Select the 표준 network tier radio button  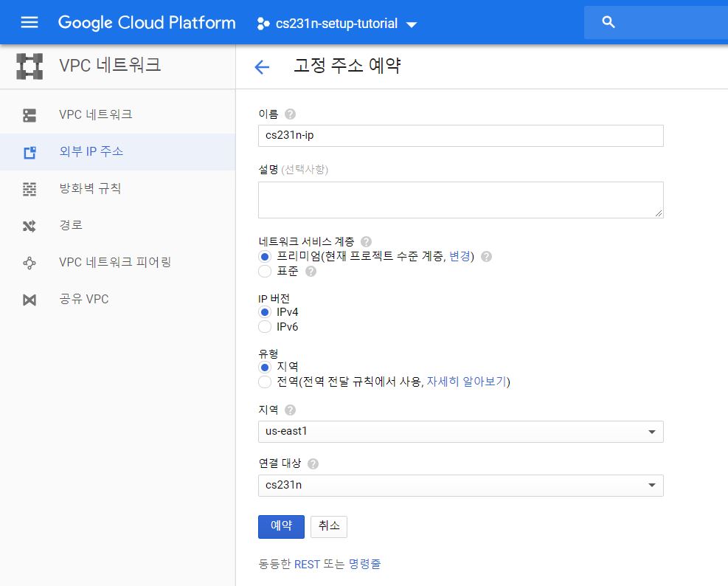pos(265,272)
